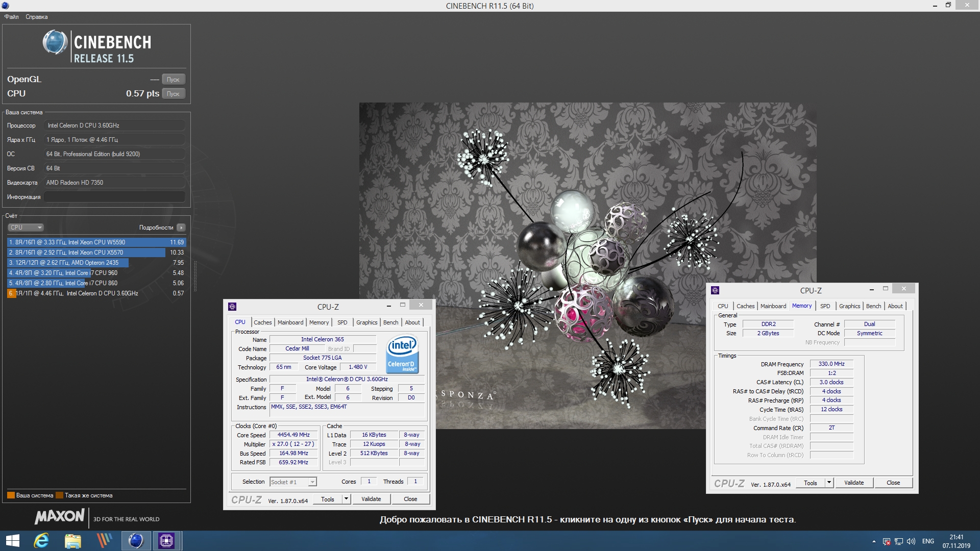Click the MAXON logo

(x=60, y=516)
